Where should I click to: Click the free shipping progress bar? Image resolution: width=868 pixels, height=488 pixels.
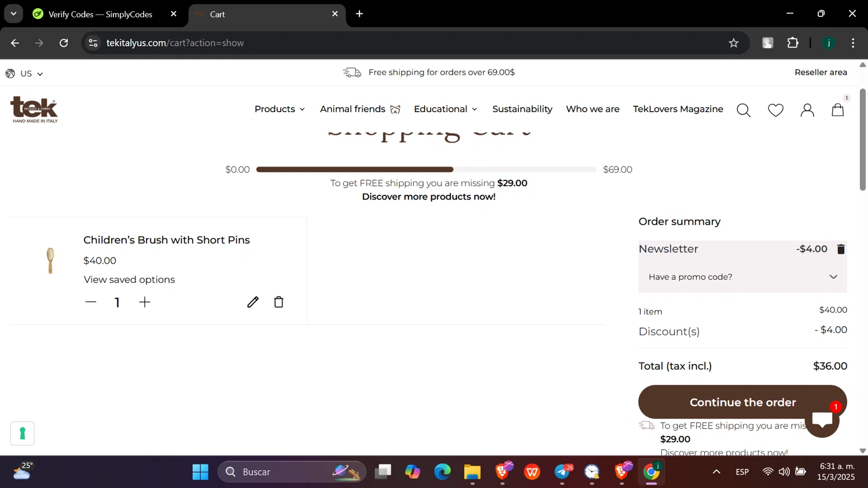click(x=426, y=169)
